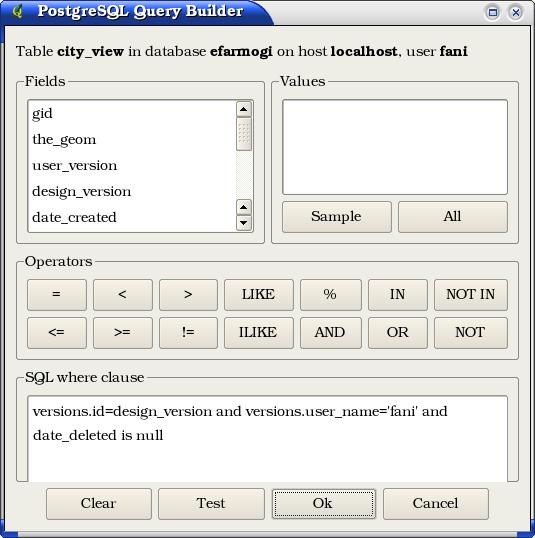Click the lower scroll-up arrow in Fields list
Screen dimensions: 535x538
(x=244, y=207)
